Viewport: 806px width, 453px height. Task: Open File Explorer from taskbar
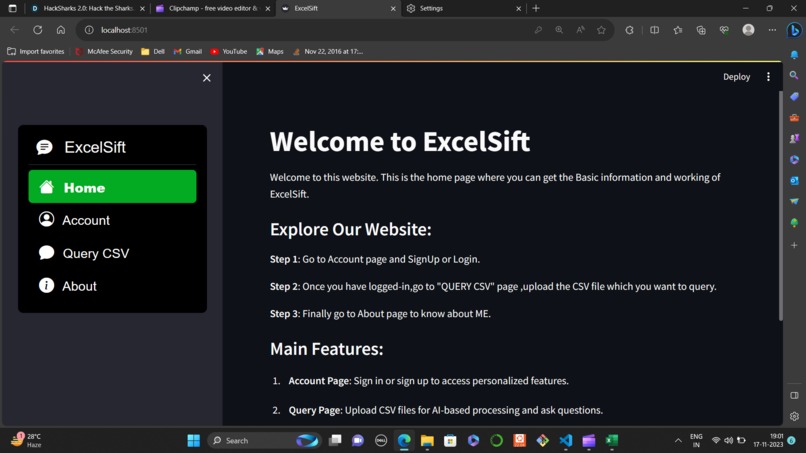point(427,441)
